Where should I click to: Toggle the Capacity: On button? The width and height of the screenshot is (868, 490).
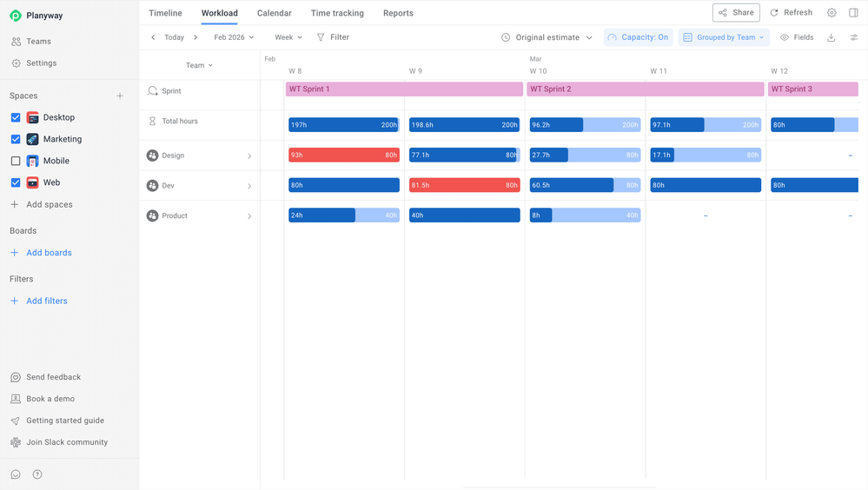639,37
